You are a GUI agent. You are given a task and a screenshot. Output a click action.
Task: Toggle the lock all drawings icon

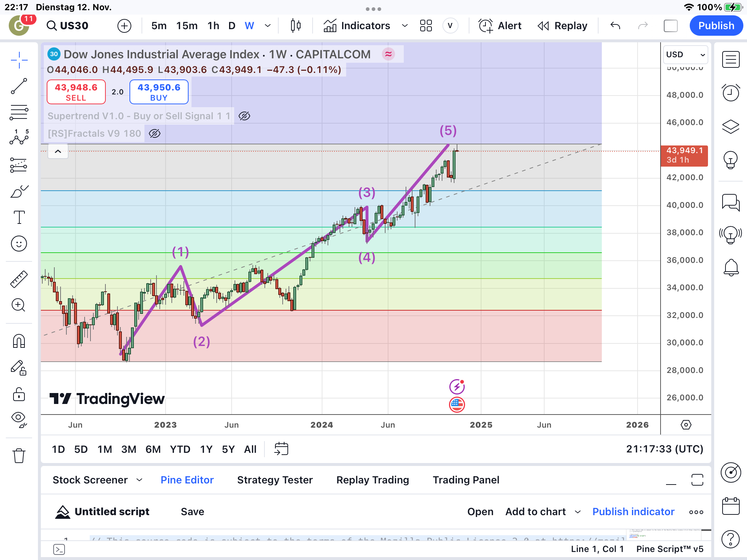click(19, 394)
